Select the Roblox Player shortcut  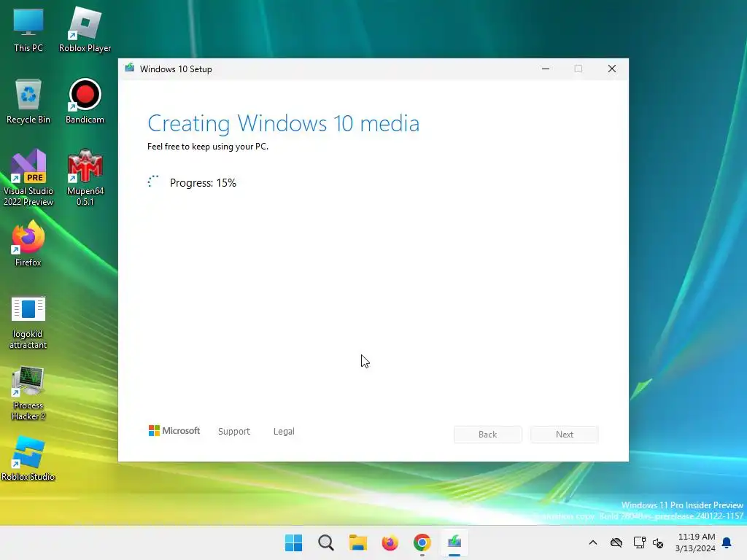point(85,29)
